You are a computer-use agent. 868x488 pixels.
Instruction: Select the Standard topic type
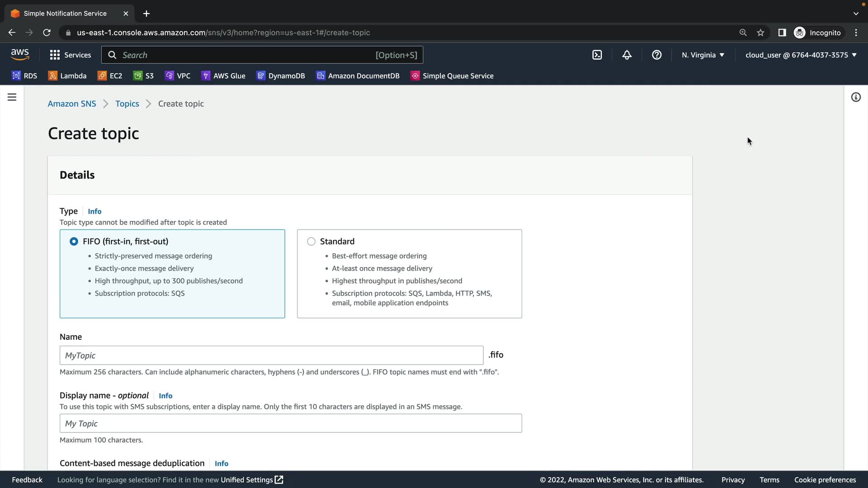pos(311,241)
